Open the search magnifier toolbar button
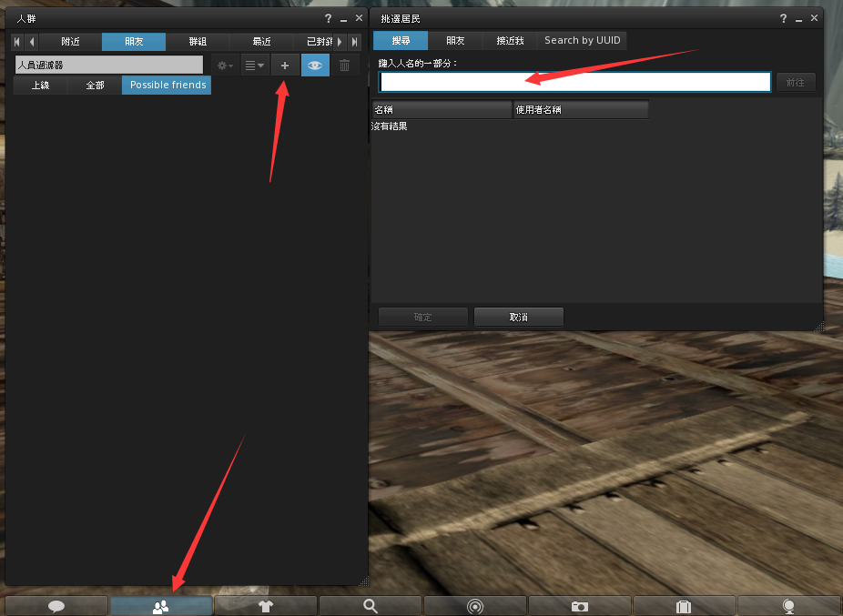The width and height of the screenshot is (843, 616). pyautogui.click(x=371, y=606)
